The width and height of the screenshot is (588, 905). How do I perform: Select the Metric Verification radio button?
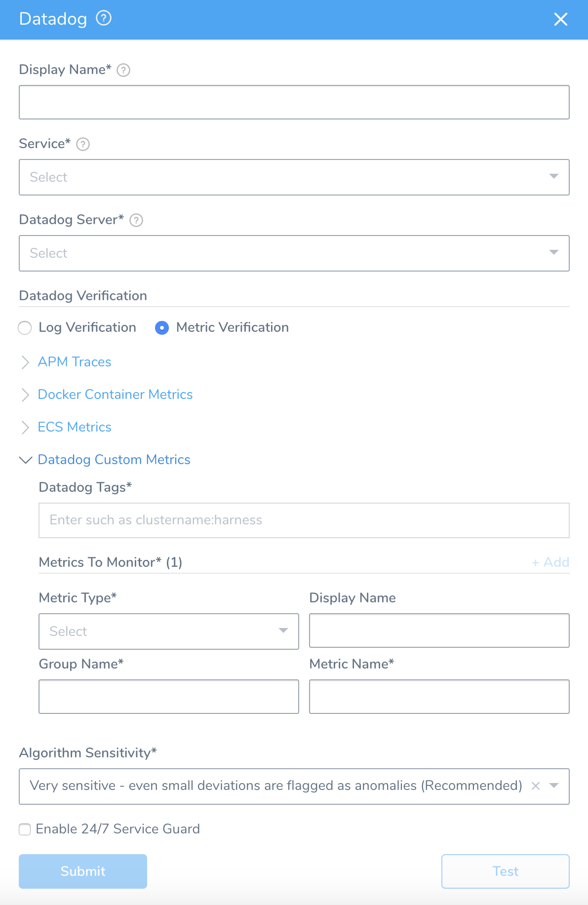tap(162, 328)
